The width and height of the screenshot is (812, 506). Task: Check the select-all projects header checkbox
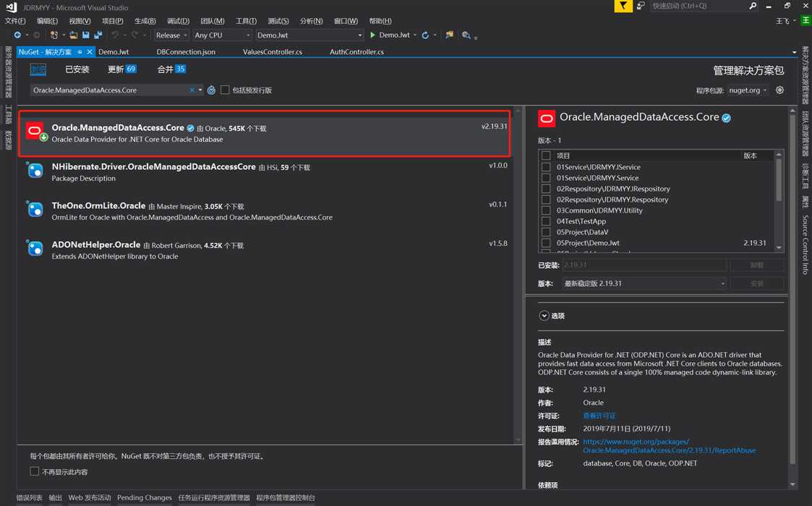546,155
